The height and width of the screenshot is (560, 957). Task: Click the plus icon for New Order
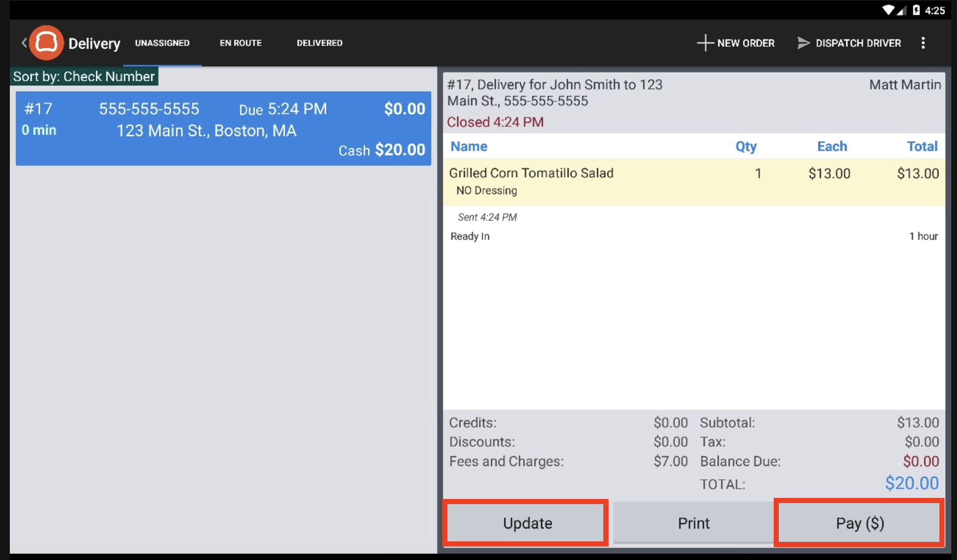(x=705, y=43)
